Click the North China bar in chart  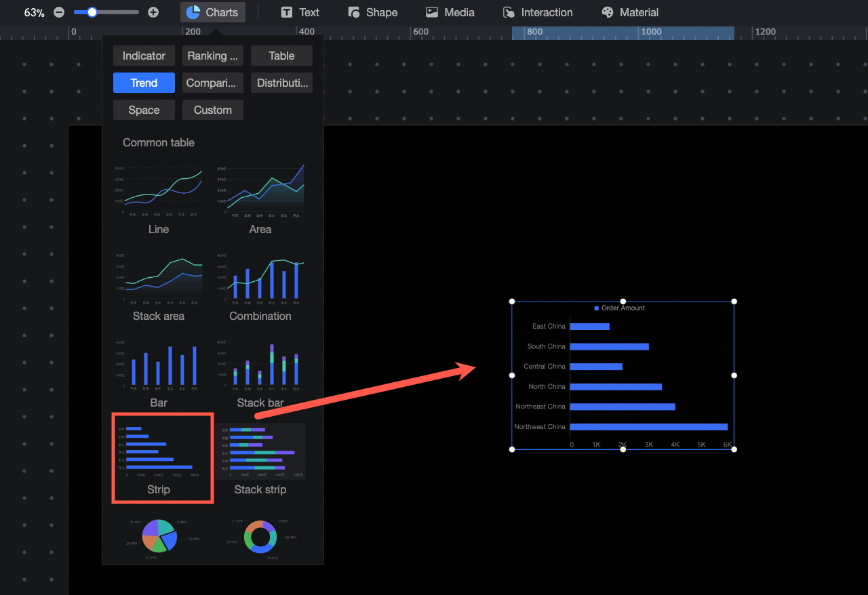[x=616, y=387]
